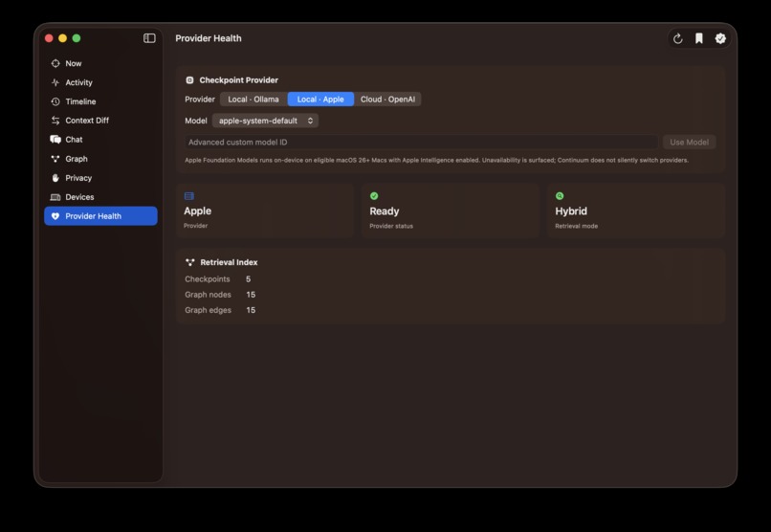Image resolution: width=771 pixels, height=532 pixels.
Task: Close the window with red button
Action: [49, 38]
